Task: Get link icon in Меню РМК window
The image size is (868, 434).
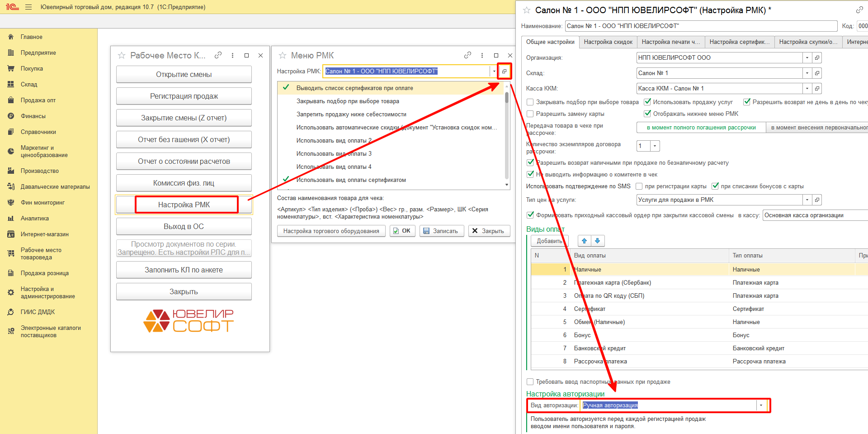Action: click(x=467, y=55)
